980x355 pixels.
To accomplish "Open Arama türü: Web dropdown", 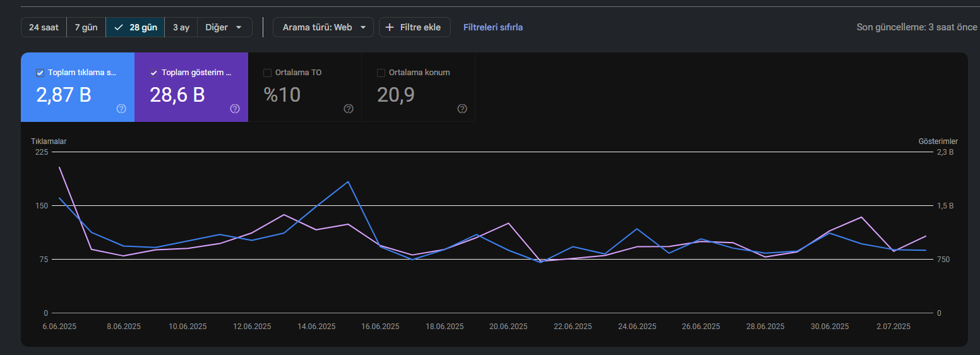I will coord(323,27).
